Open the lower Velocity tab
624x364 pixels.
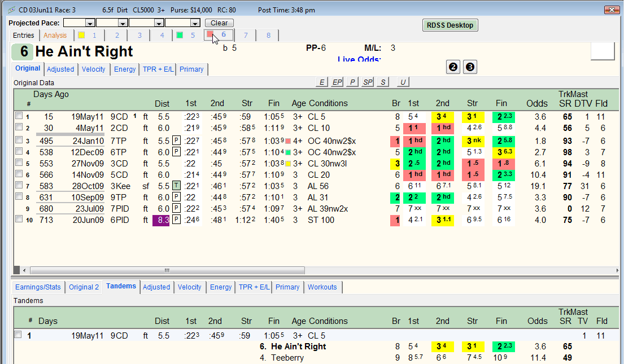click(x=189, y=287)
